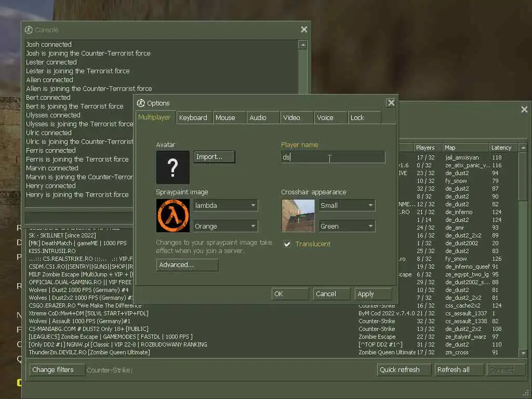Click console line 'Lester is joining the Terrorist force'
532x399 pixels.
[x=78, y=71]
